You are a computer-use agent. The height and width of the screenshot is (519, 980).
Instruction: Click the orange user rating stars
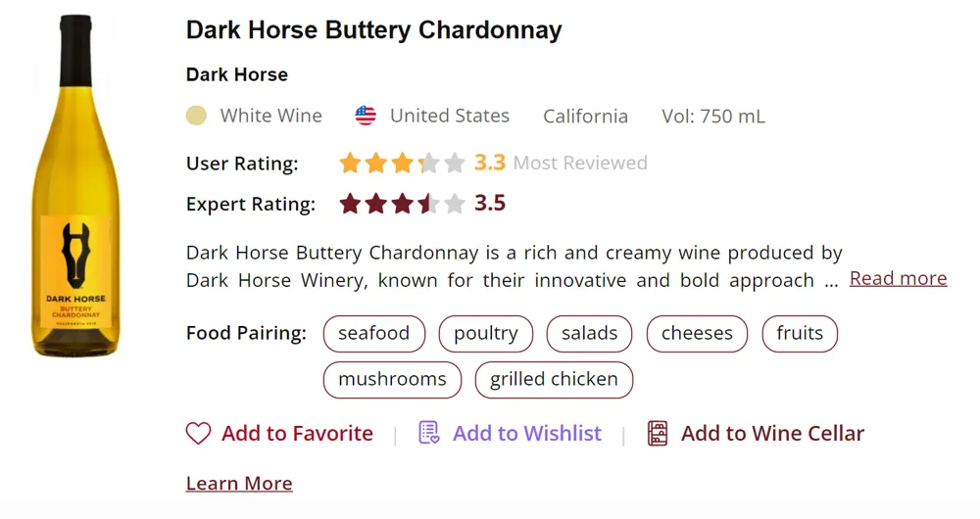(402, 164)
